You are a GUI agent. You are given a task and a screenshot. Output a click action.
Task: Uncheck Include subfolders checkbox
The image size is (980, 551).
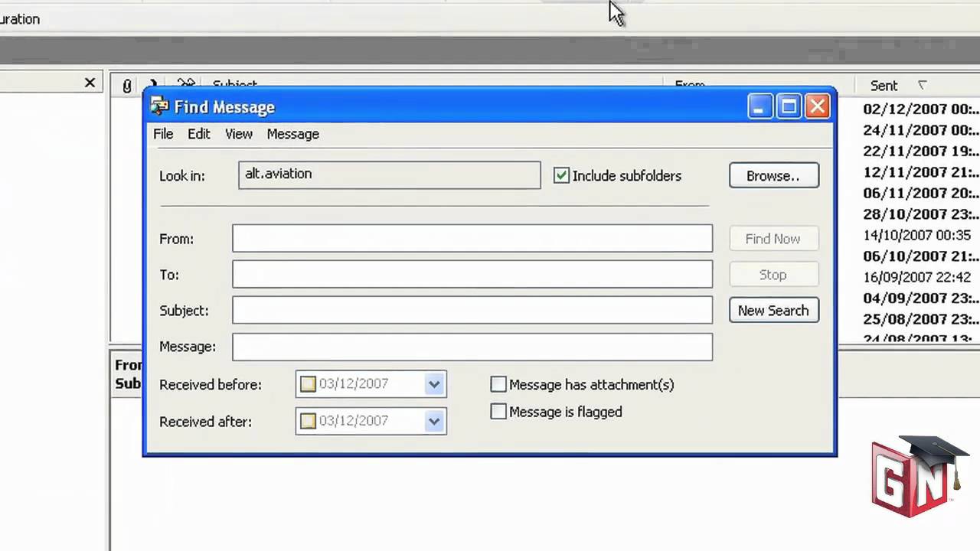[x=562, y=175]
